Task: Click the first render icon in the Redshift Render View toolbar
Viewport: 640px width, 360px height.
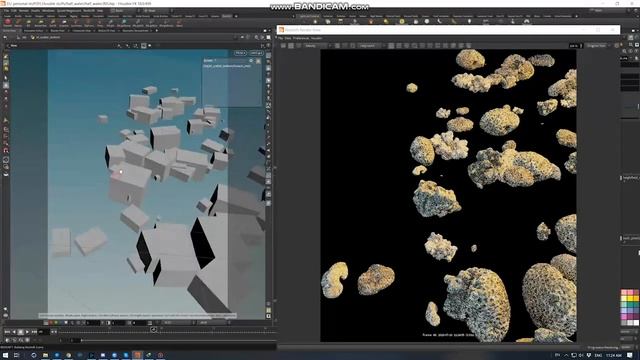Action: 283,46
